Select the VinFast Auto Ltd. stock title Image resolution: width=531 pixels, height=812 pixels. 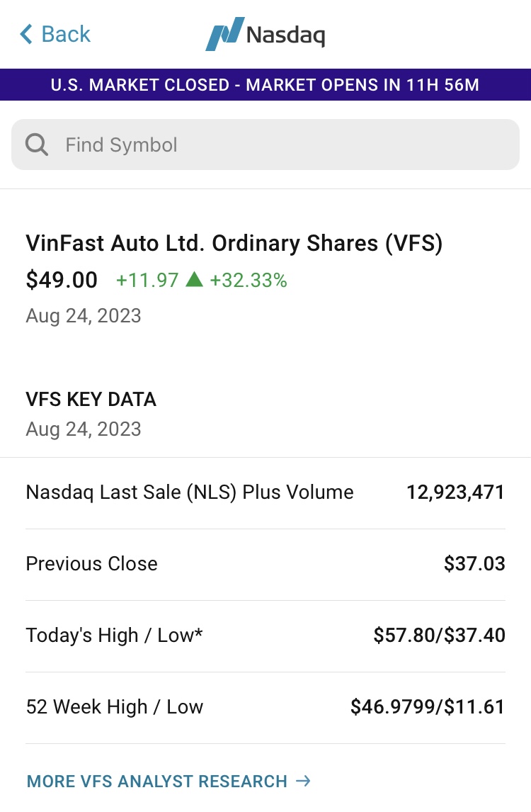point(234,243)
